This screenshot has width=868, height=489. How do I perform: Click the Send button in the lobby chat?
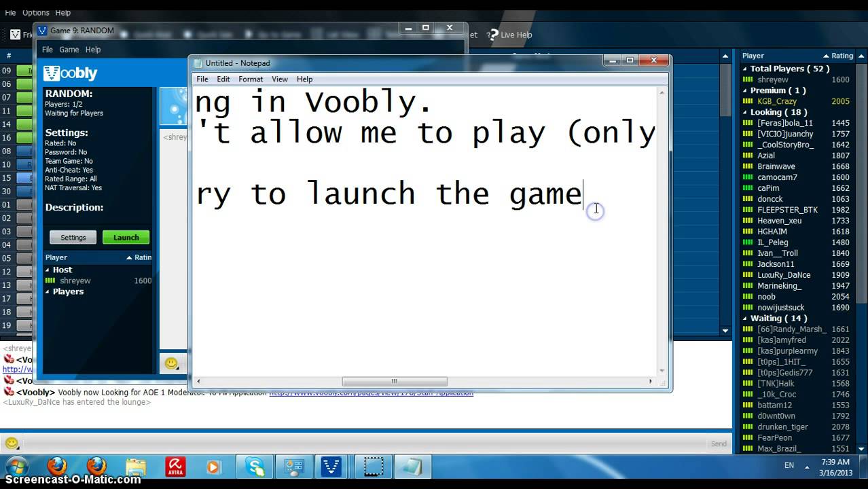coord(719,443)
